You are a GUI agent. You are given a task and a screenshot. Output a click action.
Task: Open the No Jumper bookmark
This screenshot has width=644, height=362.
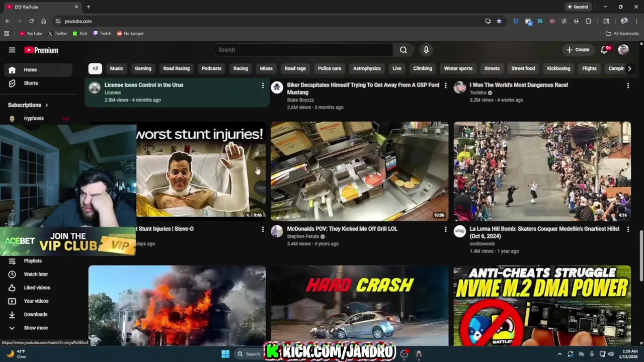tap(130, 33)
